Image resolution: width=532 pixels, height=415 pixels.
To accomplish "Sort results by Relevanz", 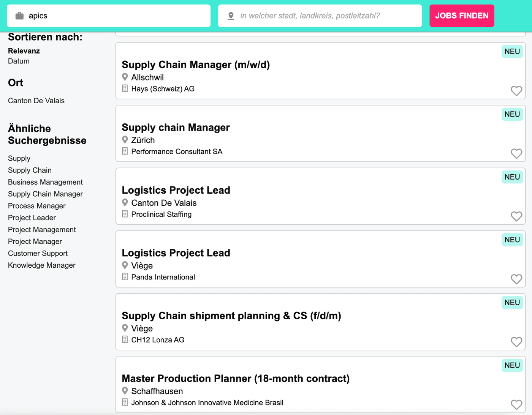I will point(24,51).
